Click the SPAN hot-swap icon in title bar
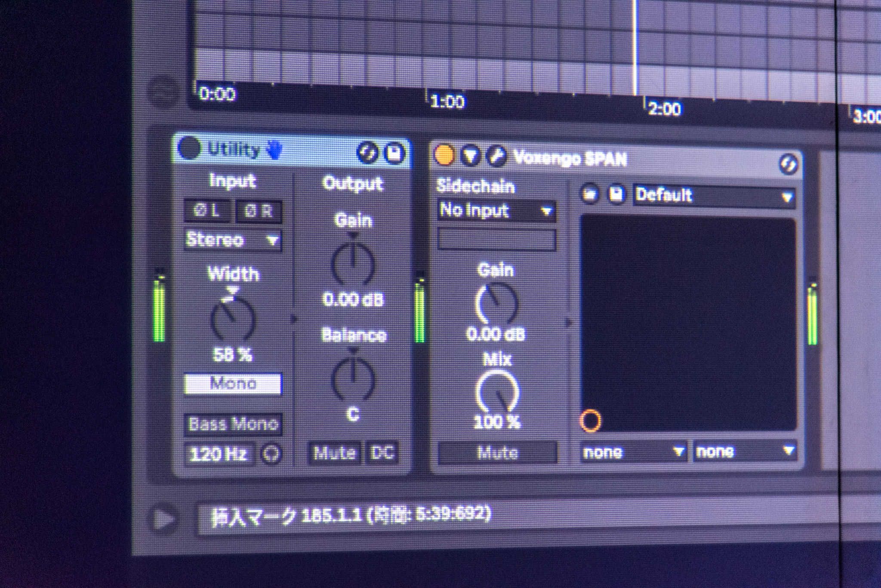The height and width of the screenshot is (588, 881). 788,164
